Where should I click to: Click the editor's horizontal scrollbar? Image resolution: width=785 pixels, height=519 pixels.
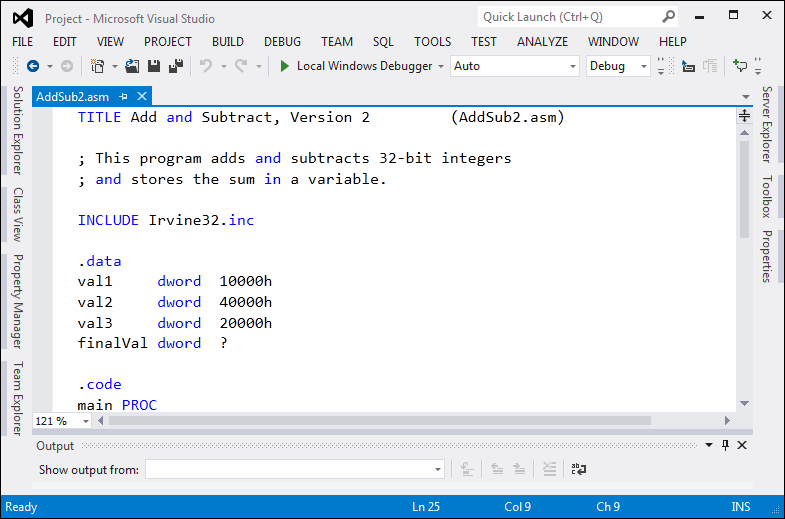click(380, 421)
